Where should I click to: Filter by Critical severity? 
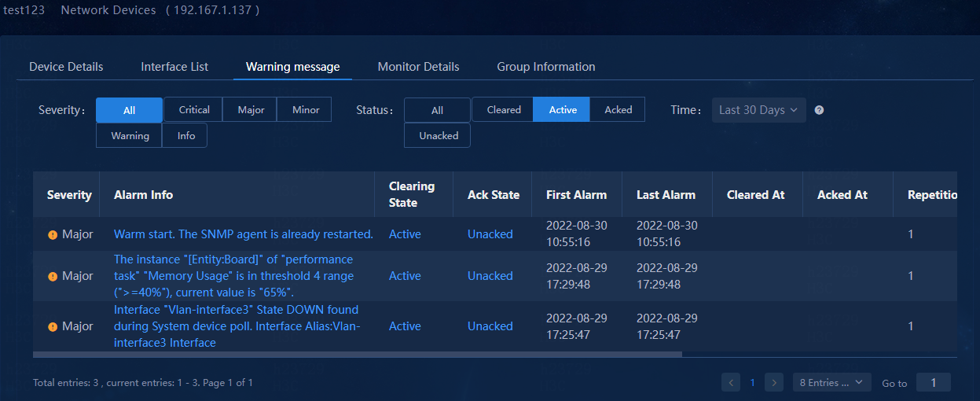tap(194, 110)
